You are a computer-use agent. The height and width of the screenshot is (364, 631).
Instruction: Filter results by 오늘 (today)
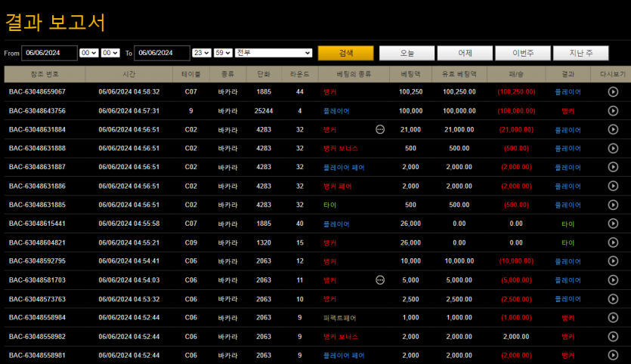point(407,53)
